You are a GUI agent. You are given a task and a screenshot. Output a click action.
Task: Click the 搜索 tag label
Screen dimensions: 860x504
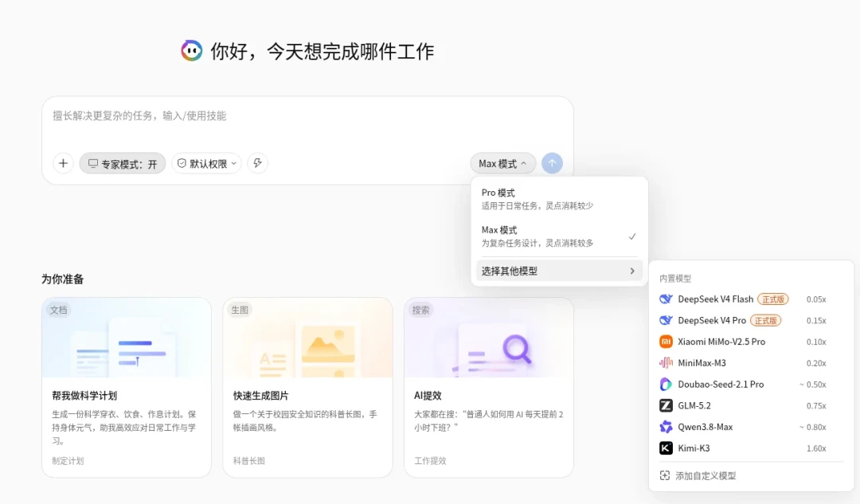coord(420,310)
